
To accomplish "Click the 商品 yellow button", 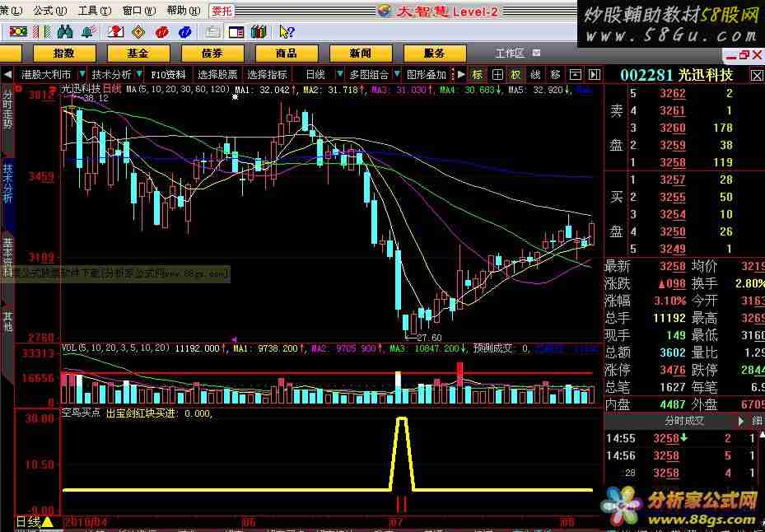I will 287,54.
